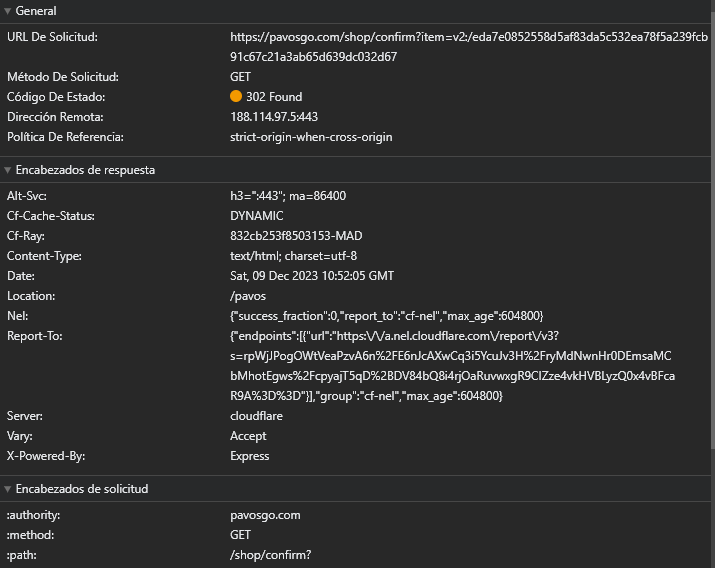Image resolution: width=715 pixels, height=568 pixels.
Task: Collapse the Encabezados de respuesta section
Action: [x=8, y=170]
